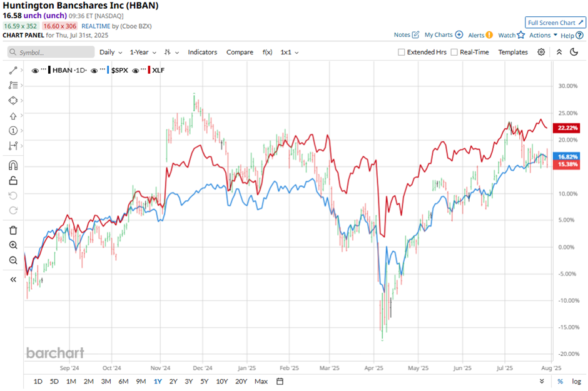
Task: Enable the Real-Time checkbox
Action: click(x=454, y=52)
